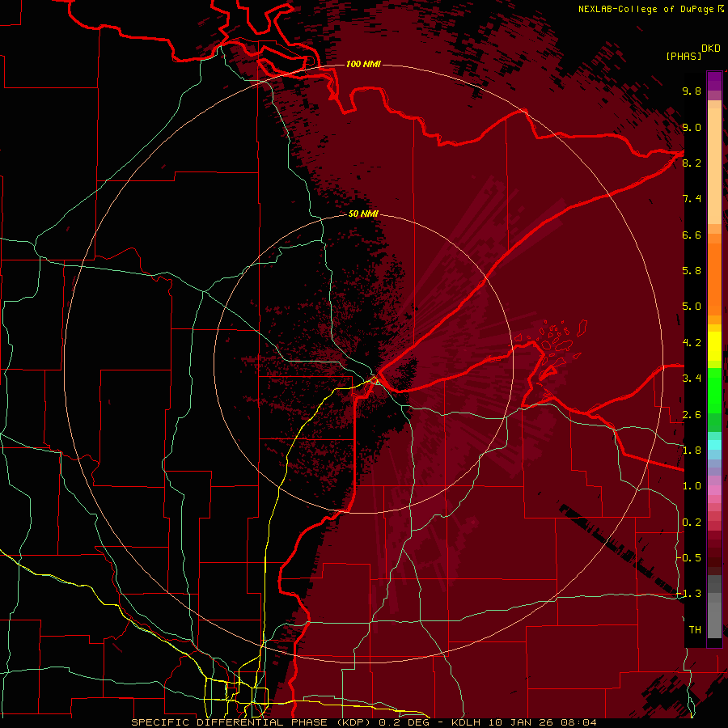Click the 6.6 value on color scale
The image size is (728, 728).
[692, 235]
